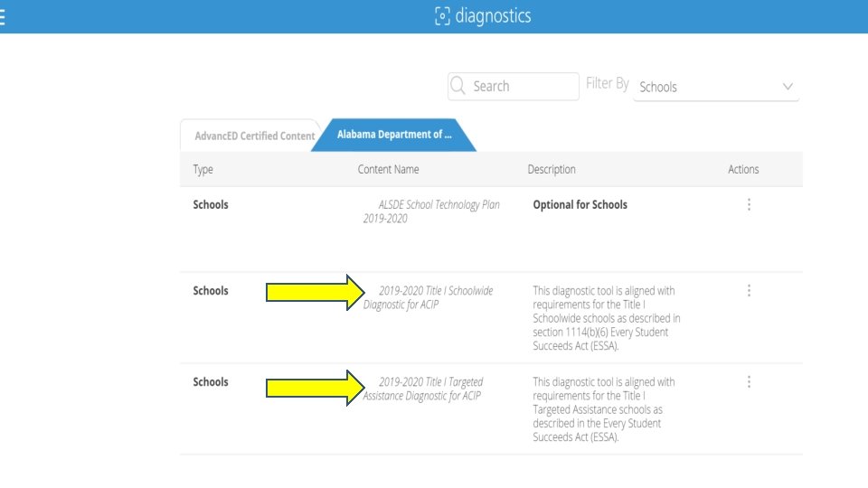The height and width of the screenshot is (488, 868).
Task: Open actions menu for ALSDE School Technology Plan
Action: point(749,205)
